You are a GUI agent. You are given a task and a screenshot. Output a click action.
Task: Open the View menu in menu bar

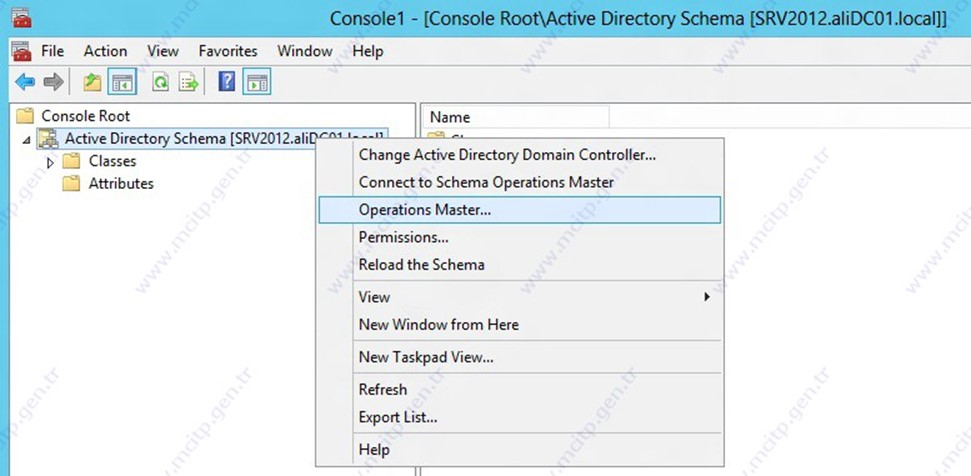coord(163,51)
